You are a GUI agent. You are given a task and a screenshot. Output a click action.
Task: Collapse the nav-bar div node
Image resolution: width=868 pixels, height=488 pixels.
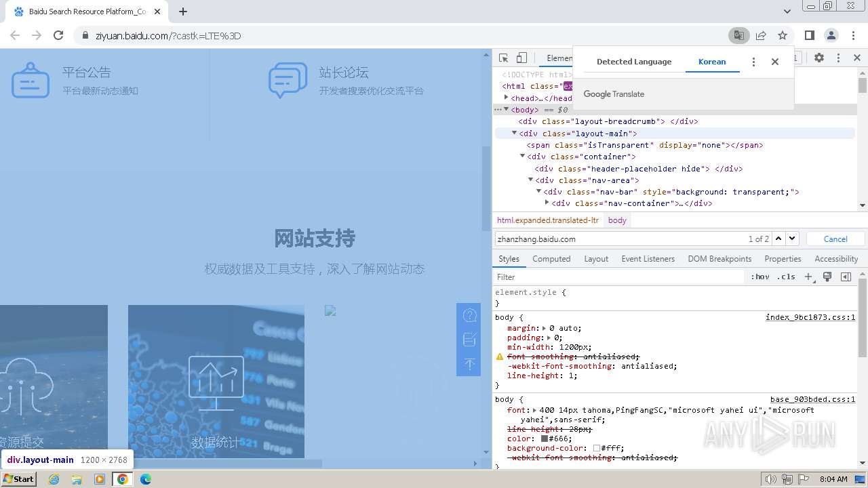pos(538,191)
